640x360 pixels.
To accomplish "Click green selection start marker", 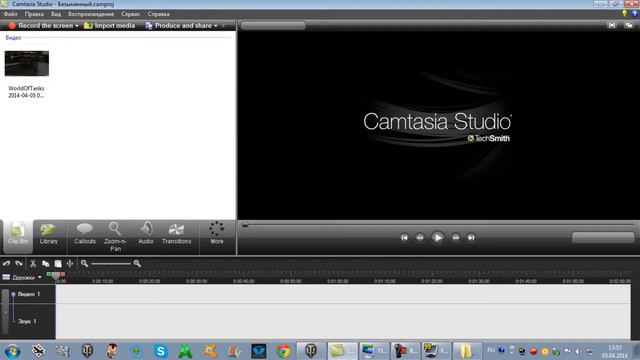I will 49,274.
